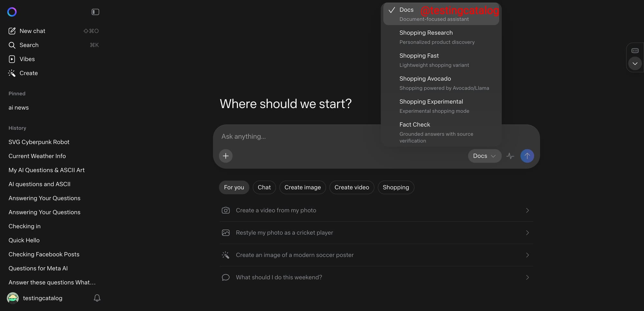Collapse the sidebar panel icon

click(95, 12)
